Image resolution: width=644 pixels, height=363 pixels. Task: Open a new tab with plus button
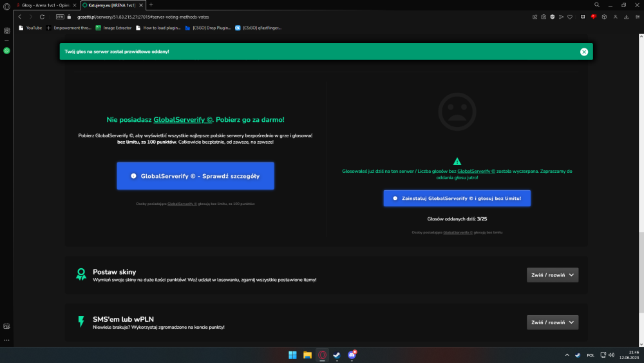tap(151, 5)
